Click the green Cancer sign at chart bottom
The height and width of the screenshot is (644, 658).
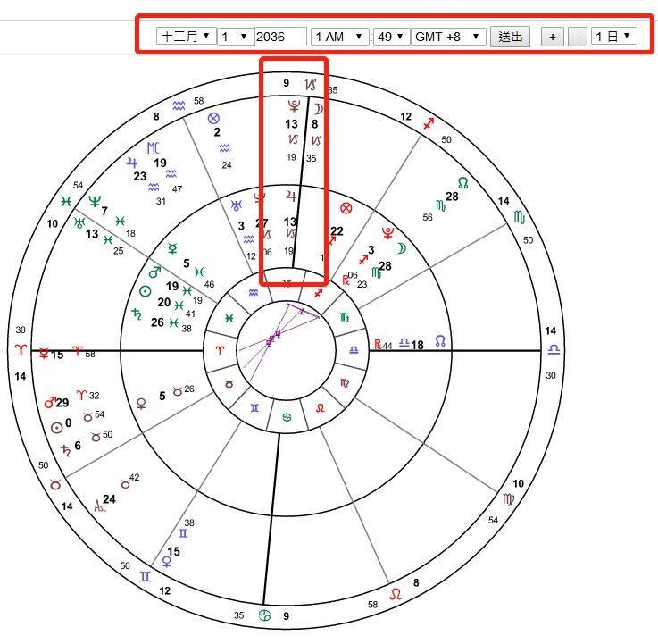264,617
